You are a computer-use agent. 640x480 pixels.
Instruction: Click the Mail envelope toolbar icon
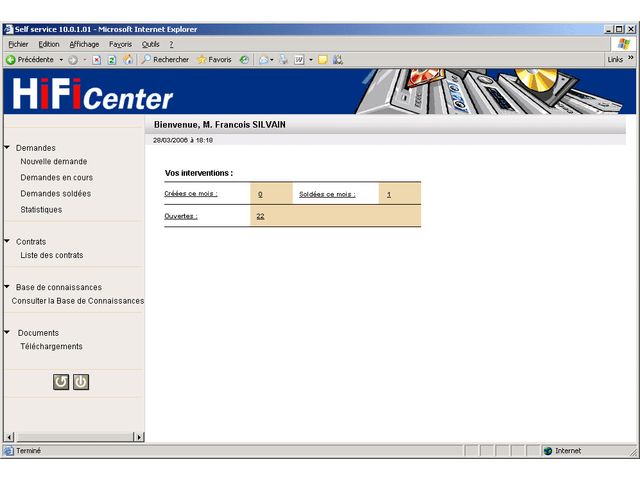pyautogui.click(x=264, y=60)
